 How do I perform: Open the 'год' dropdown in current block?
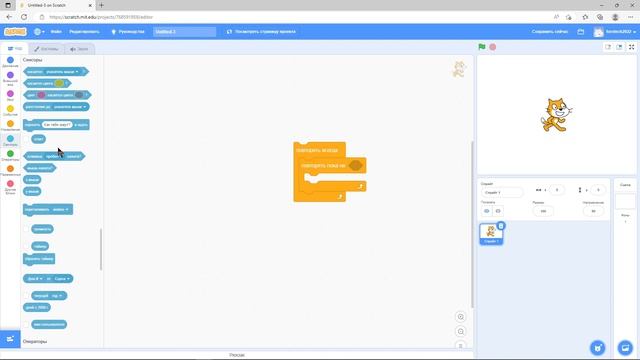[56, 296]
